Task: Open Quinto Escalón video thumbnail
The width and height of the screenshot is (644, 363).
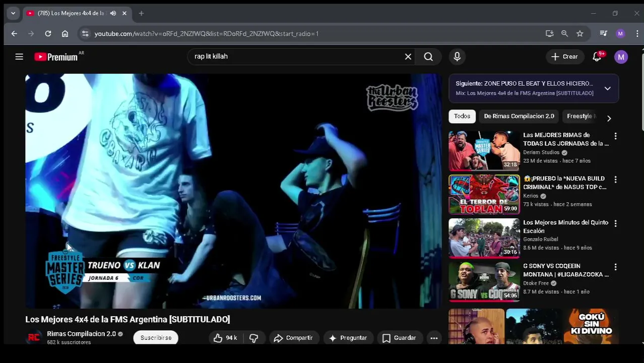Action: (x=484, y=238)
